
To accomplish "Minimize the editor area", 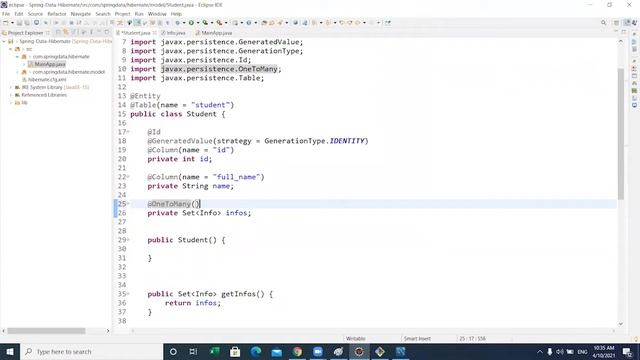I will point(616,32).
